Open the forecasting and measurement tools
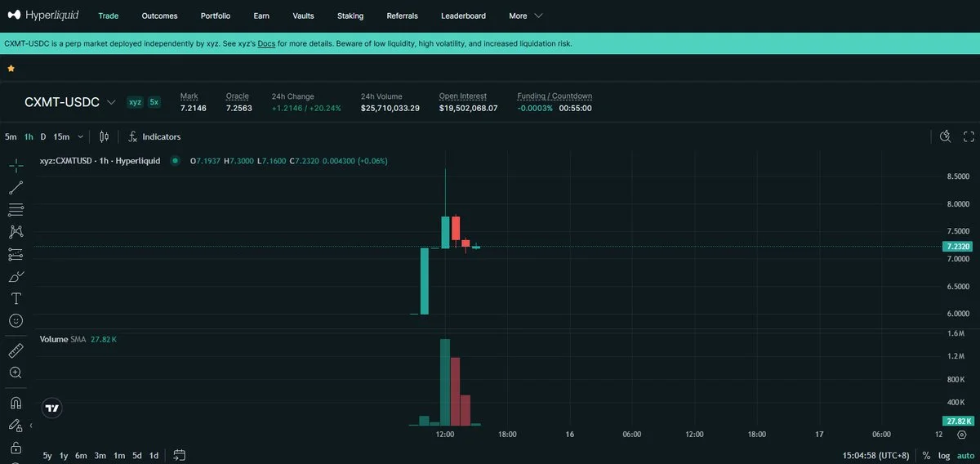The image size is (980, 464). coord(16,254)
